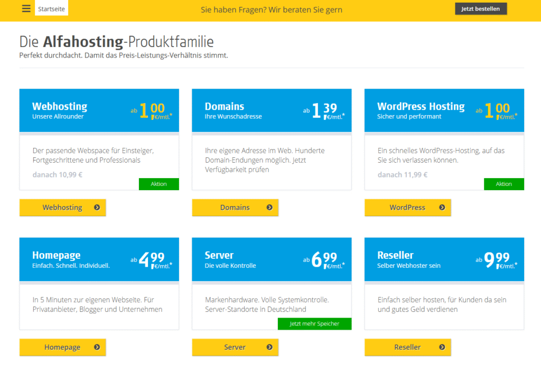The width and height of the screenshot is (541, 392).
Task: Click 'Ein schnelles WordPress-Hosting' description
Action: 441,155
